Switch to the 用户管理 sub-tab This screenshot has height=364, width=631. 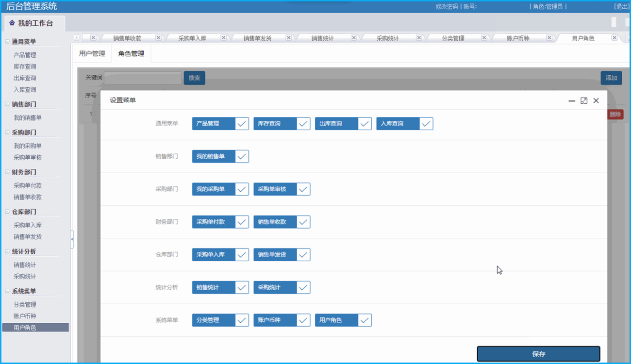coord(92,54)
